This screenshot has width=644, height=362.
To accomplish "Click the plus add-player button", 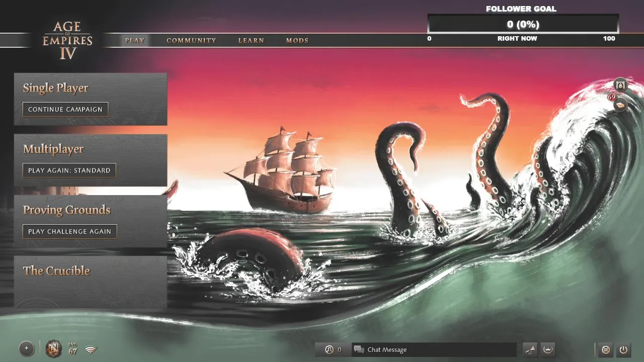I will pos(27,348).
